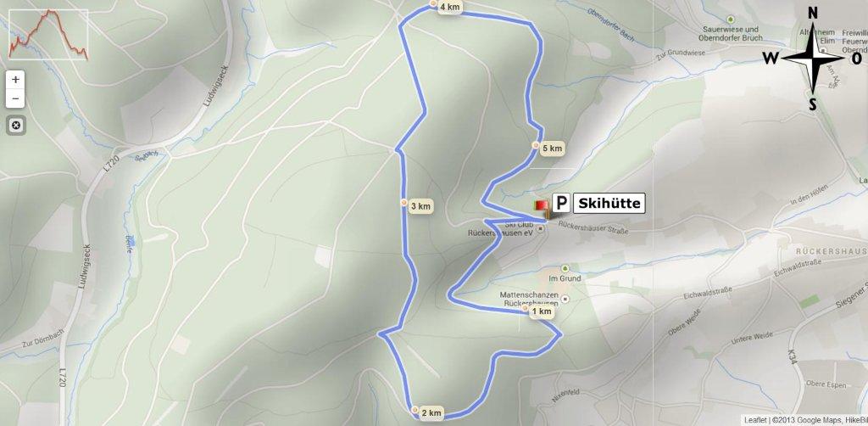Select the 4 km route marker
The image size is (868, 426).
[x=446, y=7]
